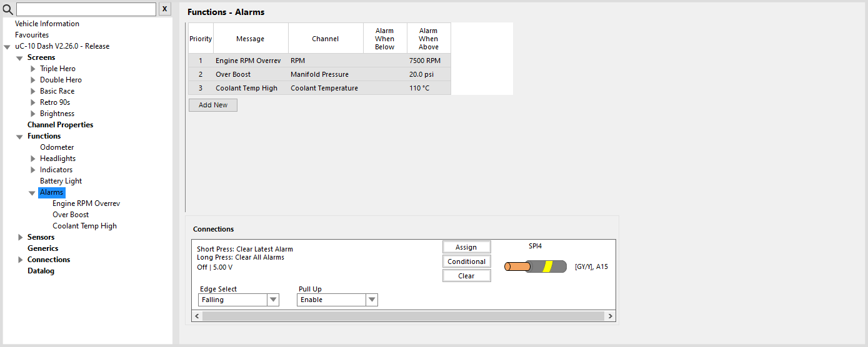Click the search input field
This screenshot has height=347, width=868.
pos(86,9)
